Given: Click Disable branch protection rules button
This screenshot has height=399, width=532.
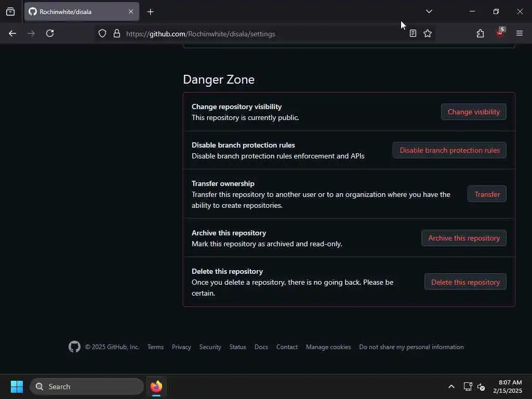Looking at the screenshot, I should (449, 150).
